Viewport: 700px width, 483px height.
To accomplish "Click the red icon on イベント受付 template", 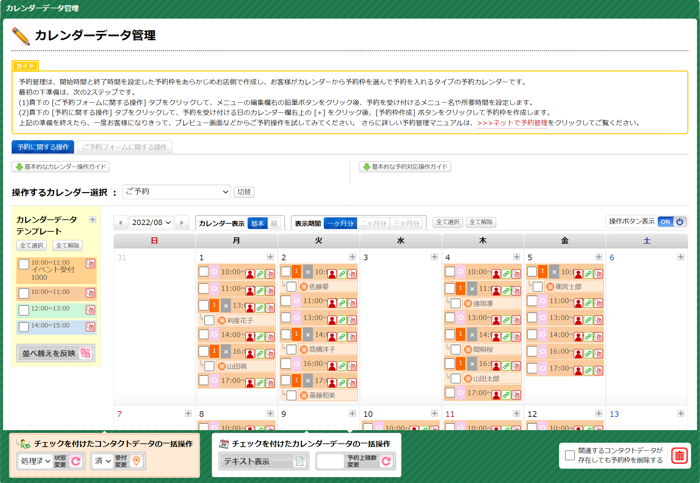I will click(90, 264).
